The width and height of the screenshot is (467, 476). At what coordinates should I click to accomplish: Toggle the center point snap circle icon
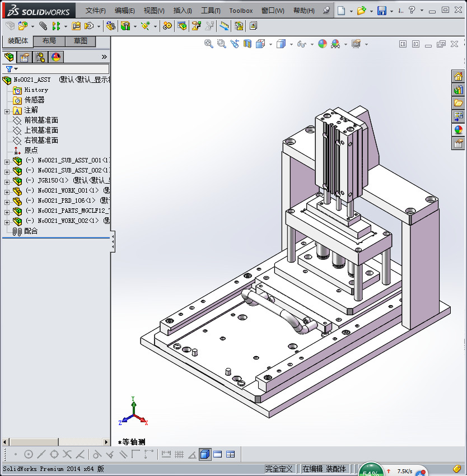(28, 455)
